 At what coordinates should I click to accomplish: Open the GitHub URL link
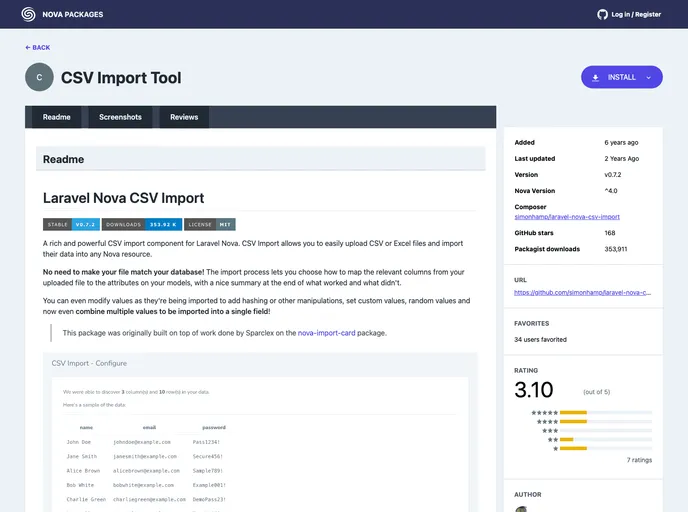tap(582, 292)
